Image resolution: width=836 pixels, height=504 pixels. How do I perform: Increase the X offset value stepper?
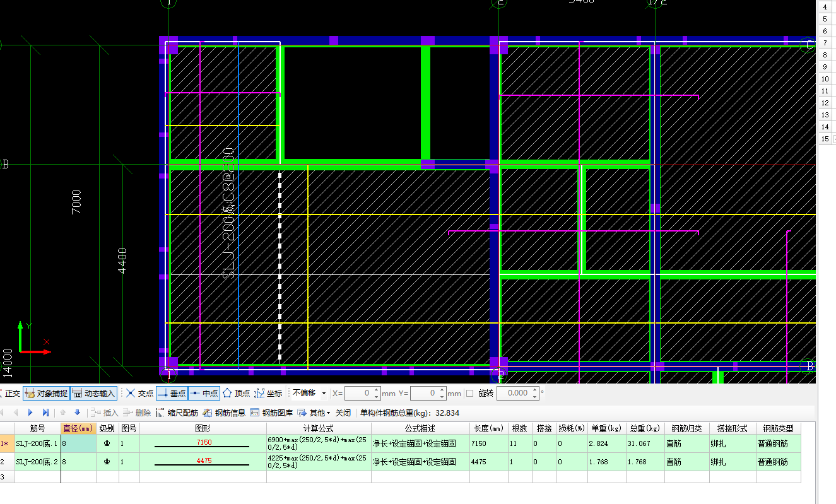point(377,390)
